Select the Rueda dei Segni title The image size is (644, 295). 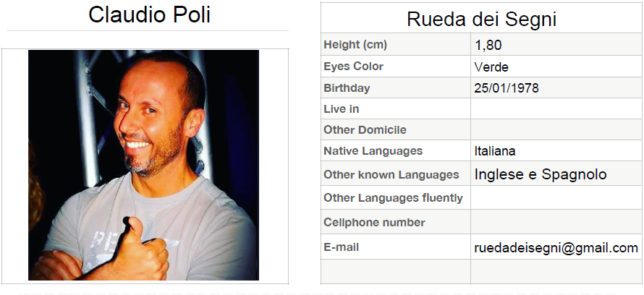pyautogui.click(x=481, y=20)
